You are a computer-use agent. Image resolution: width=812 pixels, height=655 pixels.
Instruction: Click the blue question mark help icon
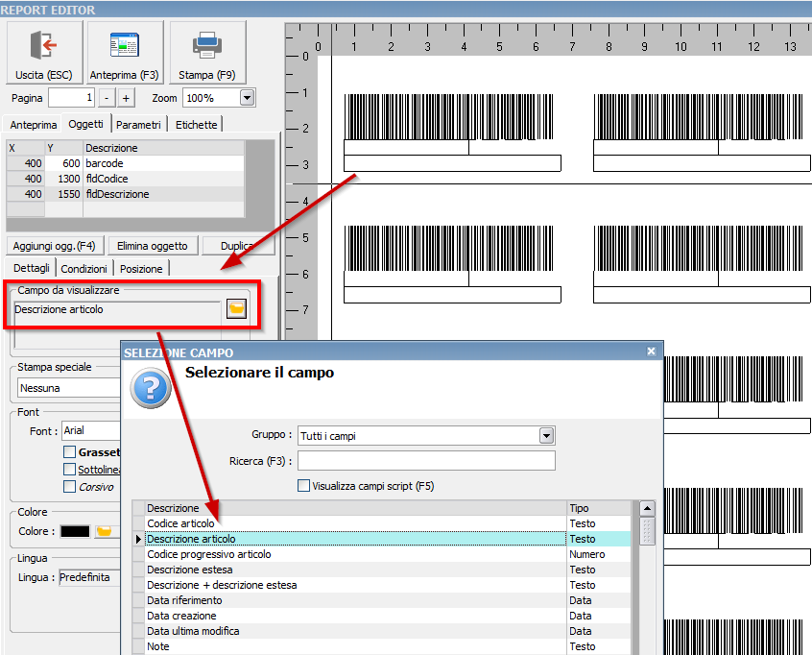pyautogui.click(x=151, y=388)
